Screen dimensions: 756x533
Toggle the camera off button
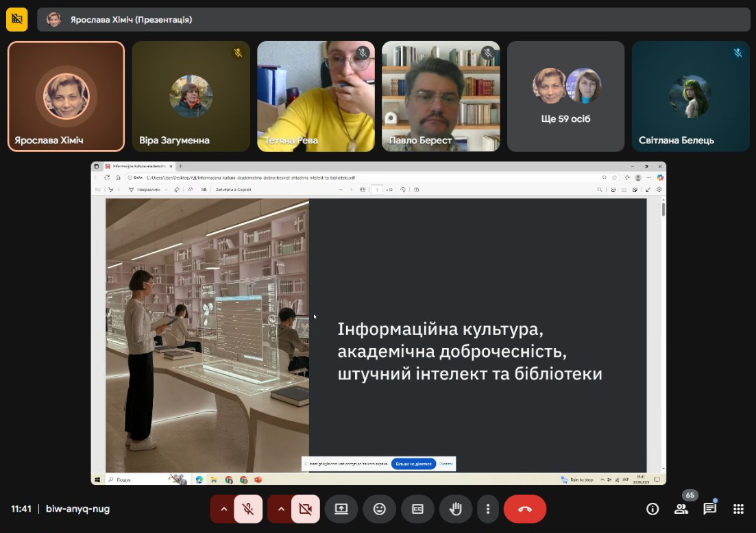[x=305, y=509]
